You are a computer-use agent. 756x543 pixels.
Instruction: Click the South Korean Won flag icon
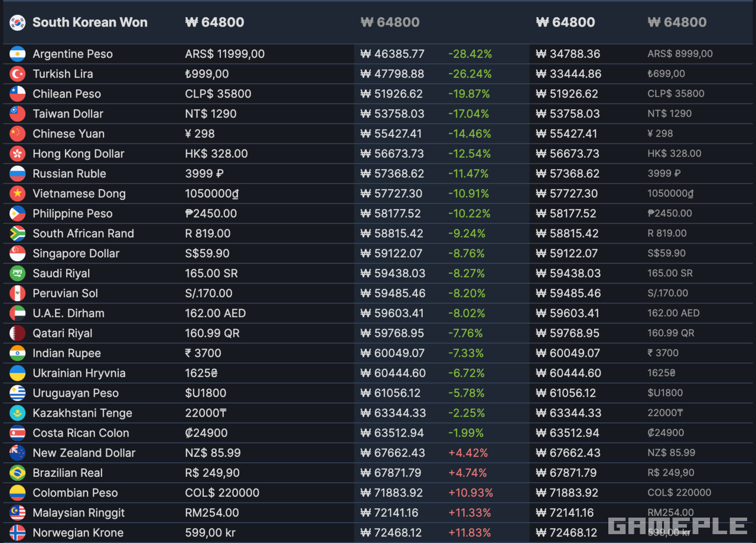click(x=18, y=22)
